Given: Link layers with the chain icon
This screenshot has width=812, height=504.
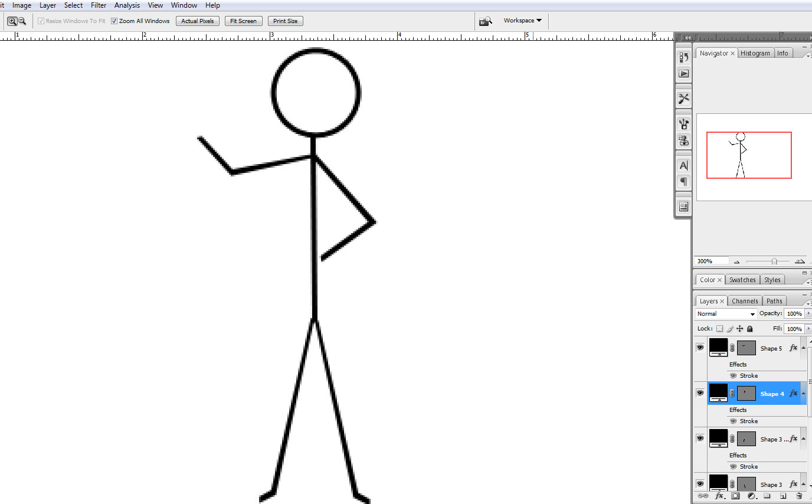Looking at the screenshot, I should click(x=703, y=496).
